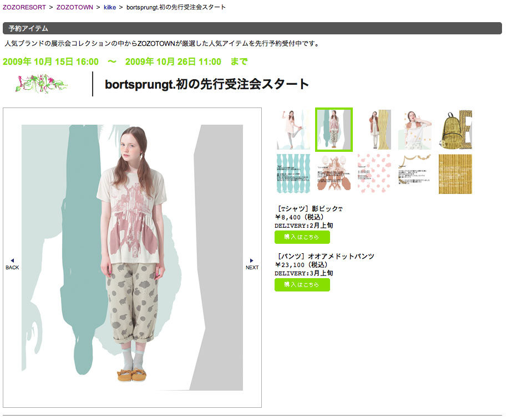This screenshot has height=420, width=512.
Task: Click the last breadcrumb entry 'bortsprungt.初の先行受注会スタート'
Action: point(176,7)
